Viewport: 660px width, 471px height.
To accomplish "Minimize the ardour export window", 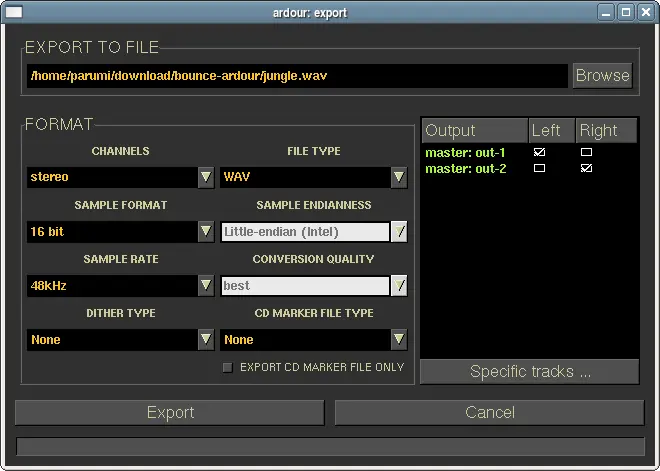I will (x=606, y=12).
